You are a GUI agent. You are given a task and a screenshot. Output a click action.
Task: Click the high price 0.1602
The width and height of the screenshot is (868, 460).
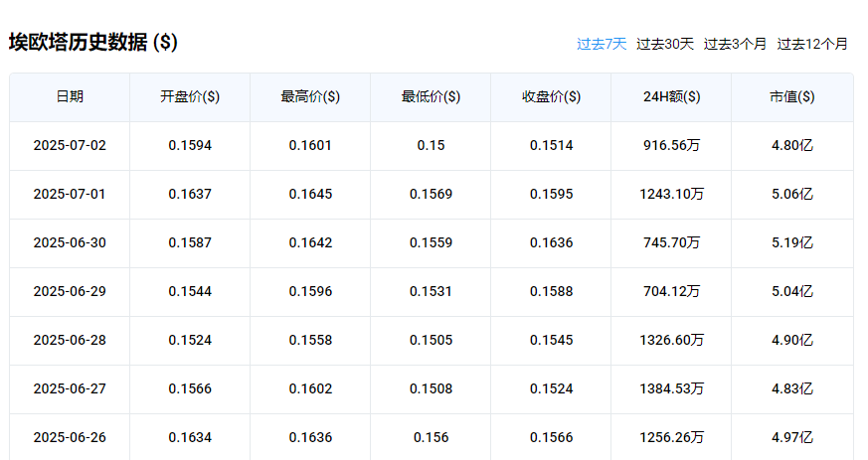pyautogui.click(x=310, y=388)
